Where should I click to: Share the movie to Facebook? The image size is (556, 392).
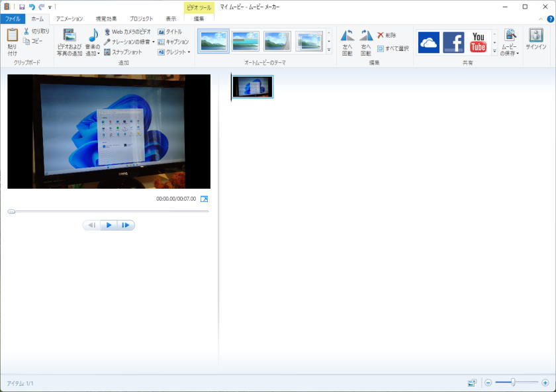[x=453, y=42]
